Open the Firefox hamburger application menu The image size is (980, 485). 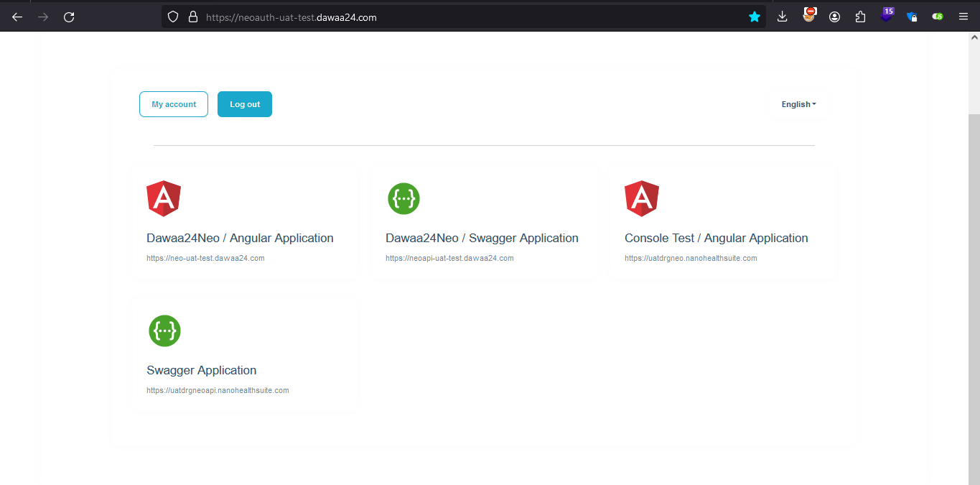coord(963,17)
